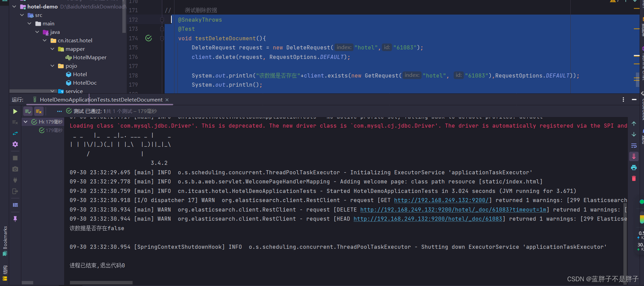644x286 pixels.
Task: Click the run test gutter icon at line 174
Action: [148, 38]
